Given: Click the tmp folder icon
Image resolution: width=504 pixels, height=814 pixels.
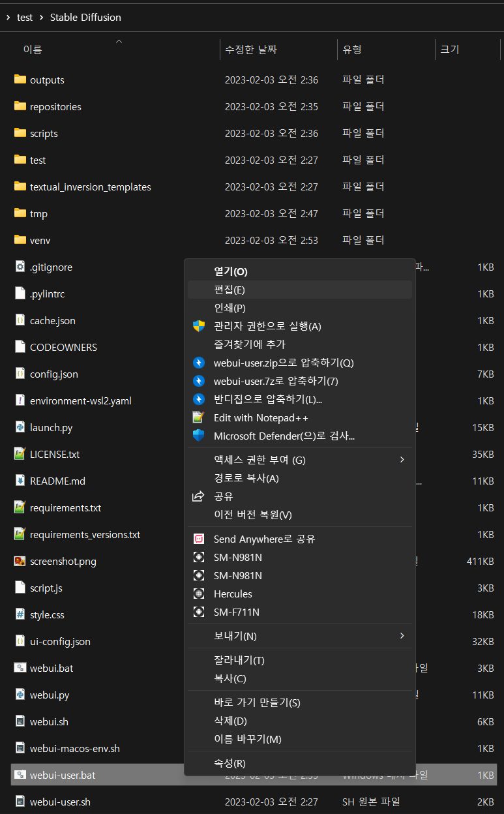Looking at the screenshot, I should [x=20, y=213].
